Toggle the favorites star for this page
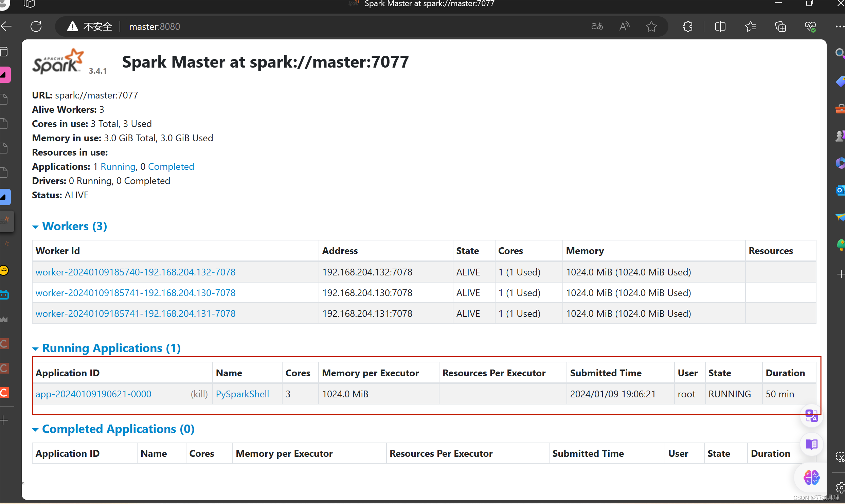845x504 pixels. point(651,26)
